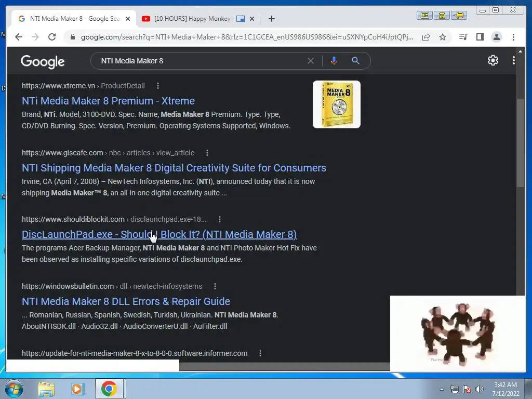532x399 pixels.
Task: Open the Chrome profile menu
Action: (496, 37)
